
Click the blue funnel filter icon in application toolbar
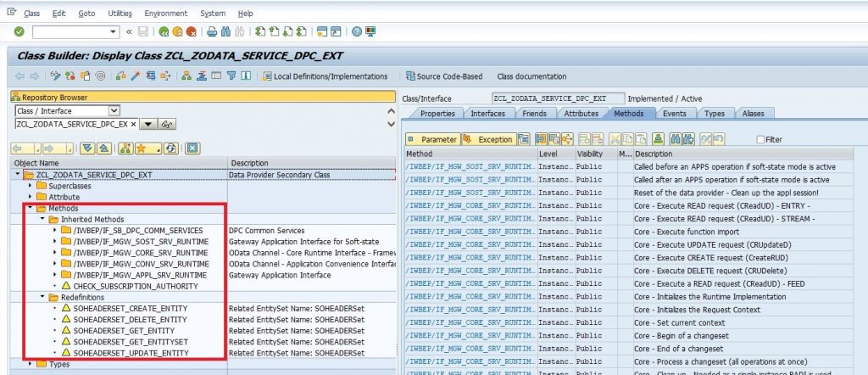coord(231,76)
